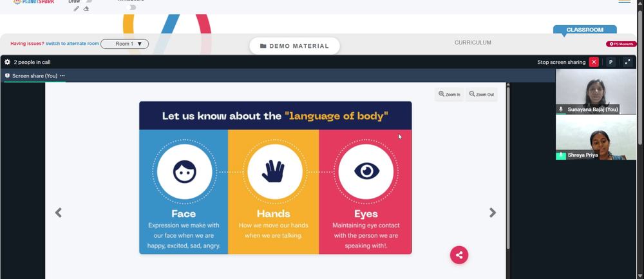Click the 'Face' heading on slide

click(x=184, y=214)
